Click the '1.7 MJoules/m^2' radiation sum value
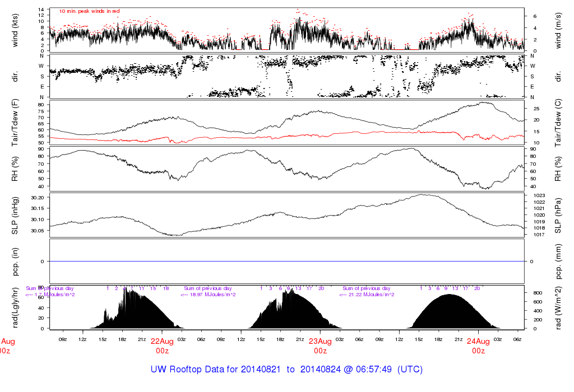574x392 pixels. click(x=55, y=295)
